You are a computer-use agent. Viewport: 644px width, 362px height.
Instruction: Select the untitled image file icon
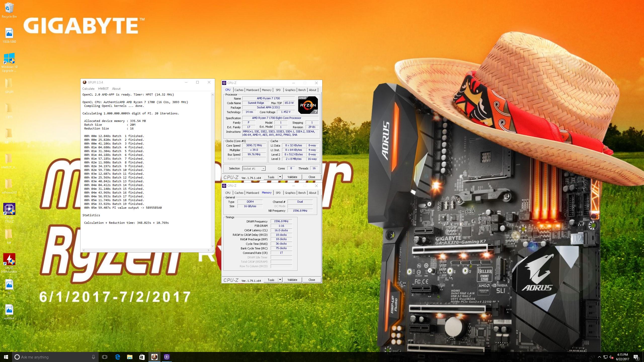9,312
